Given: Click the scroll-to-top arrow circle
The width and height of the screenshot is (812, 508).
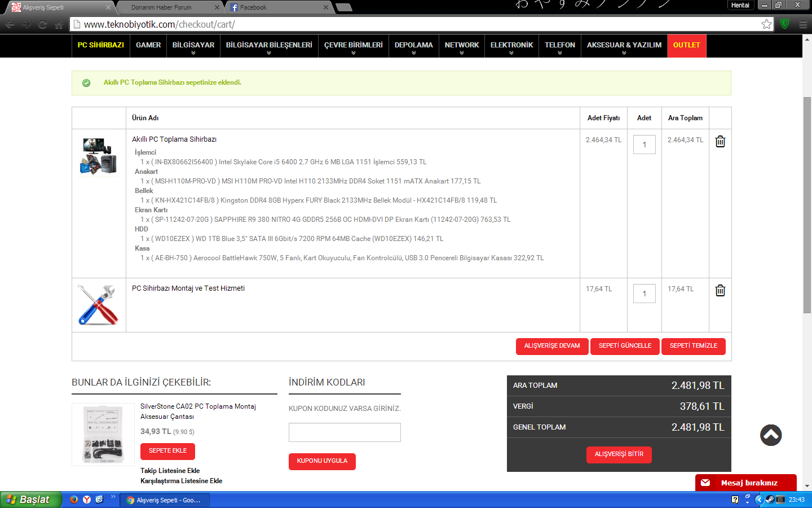Looking at the screenshot, I should tap(770, 435).
